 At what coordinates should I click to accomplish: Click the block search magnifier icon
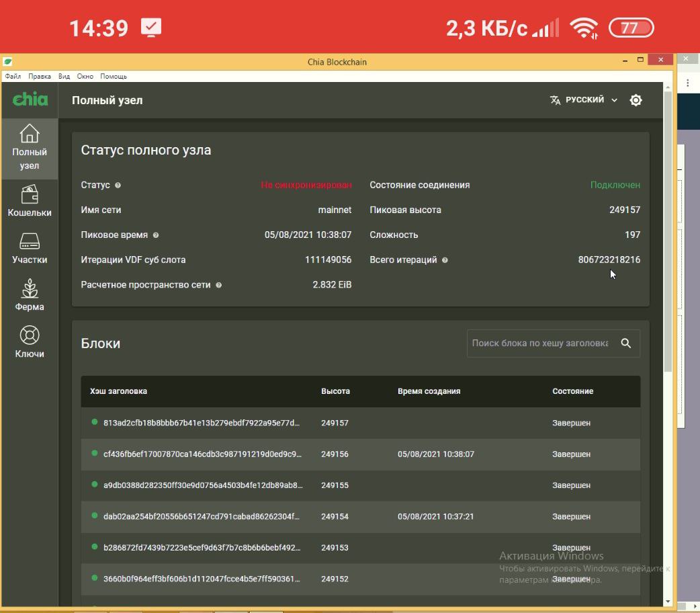click(626, 343)
